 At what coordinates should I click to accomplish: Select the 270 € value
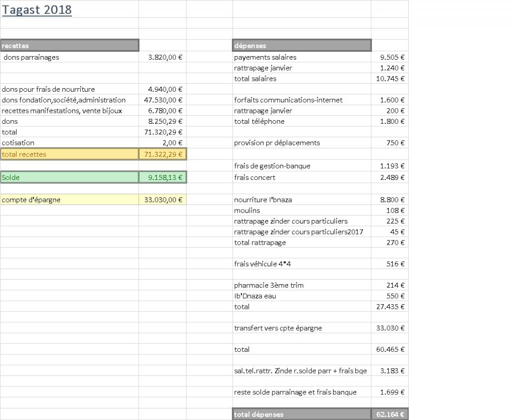(395, 243)
